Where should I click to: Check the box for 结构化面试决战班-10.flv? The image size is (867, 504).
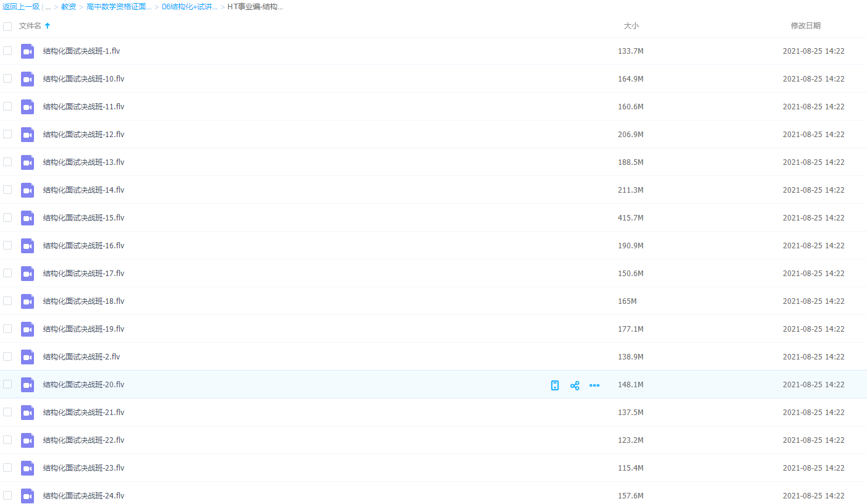click(7, 78)
